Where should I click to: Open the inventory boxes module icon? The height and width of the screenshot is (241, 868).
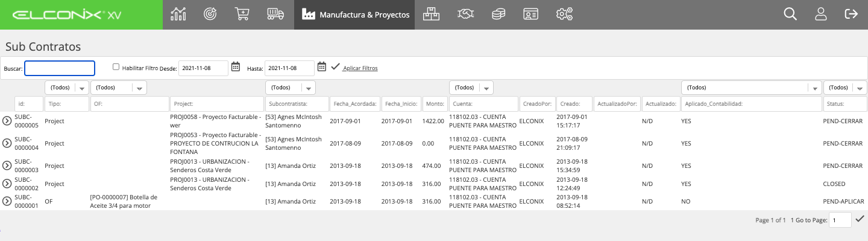[x=431, y=14]
